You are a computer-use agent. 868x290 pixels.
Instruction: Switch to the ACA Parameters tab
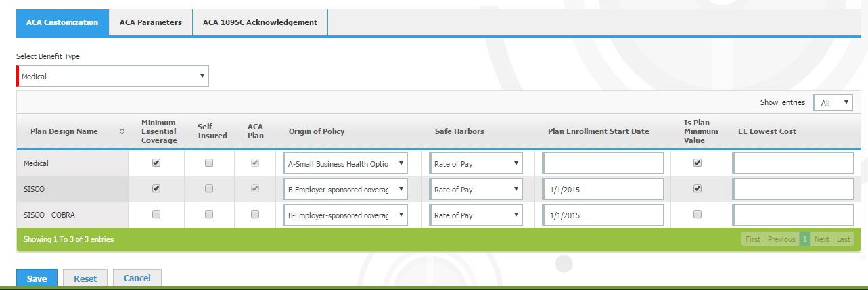(151, 22)
